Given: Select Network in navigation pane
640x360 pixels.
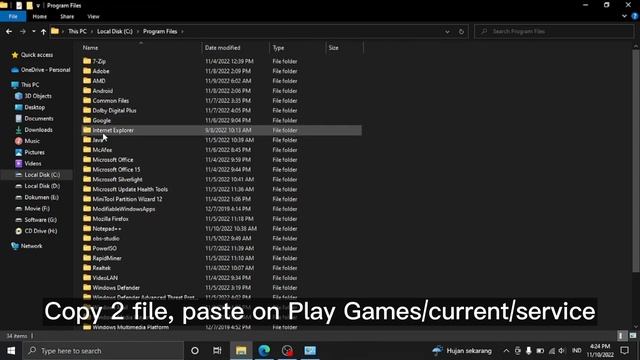Looking at the screenshot, I should tap(31, 246).
